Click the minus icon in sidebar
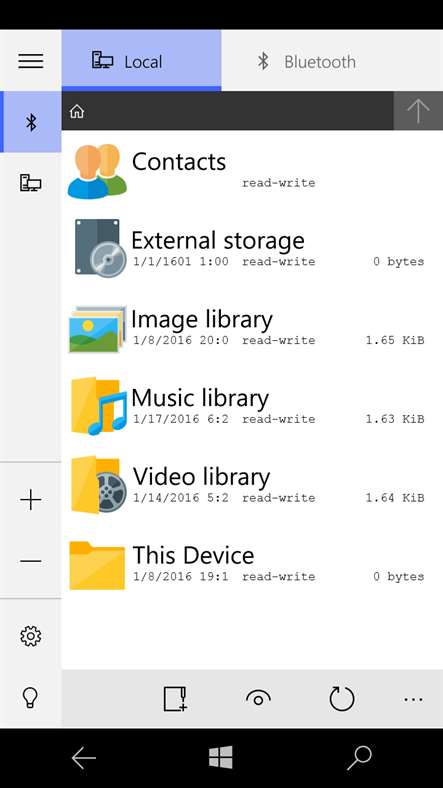 coord(31,561)
